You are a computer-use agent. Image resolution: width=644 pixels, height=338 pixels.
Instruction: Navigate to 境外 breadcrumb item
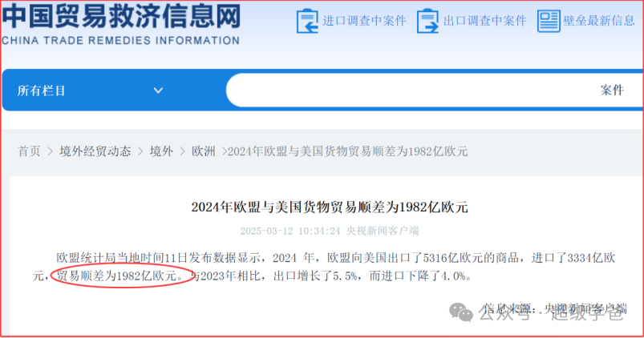(x=161, y=151)
